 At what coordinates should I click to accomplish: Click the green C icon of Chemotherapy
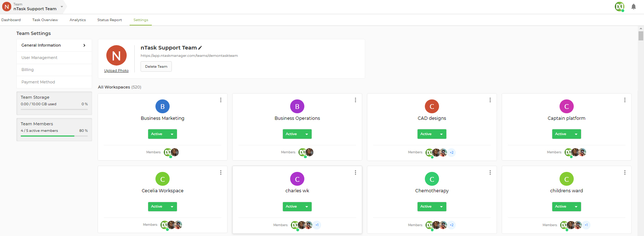[x=432, y=179]
